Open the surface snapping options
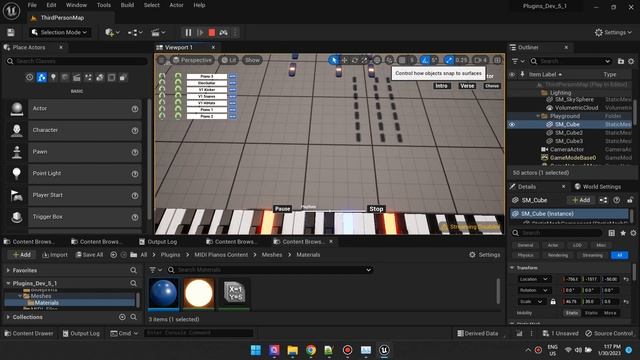 [389, 60]
